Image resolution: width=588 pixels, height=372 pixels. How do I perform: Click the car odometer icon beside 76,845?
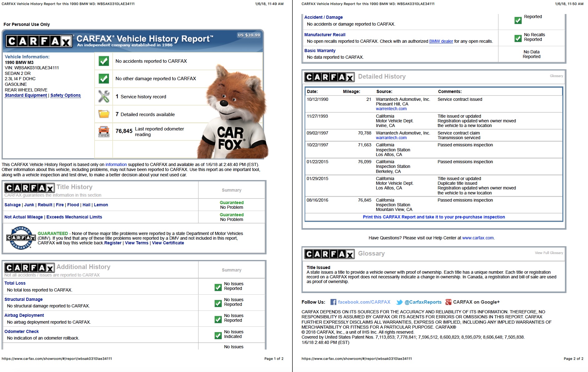pyautogui.click(x=104, y=132)
